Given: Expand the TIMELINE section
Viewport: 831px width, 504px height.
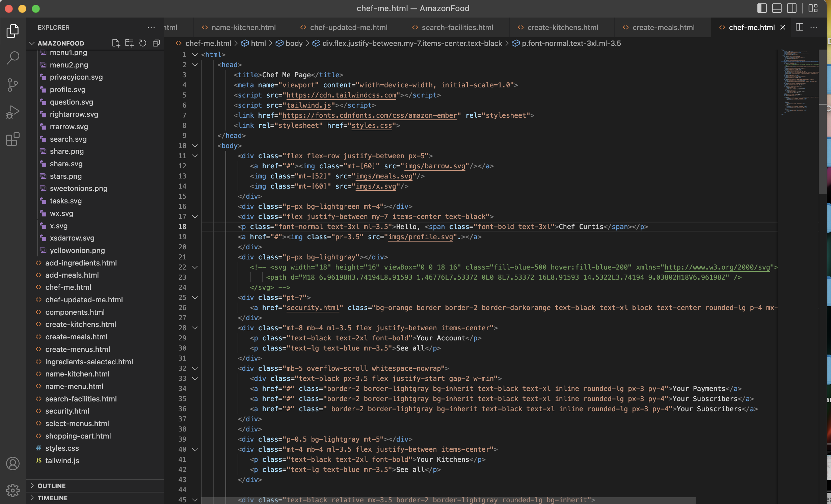Looking at the screenshot, I should pos(52,498).
